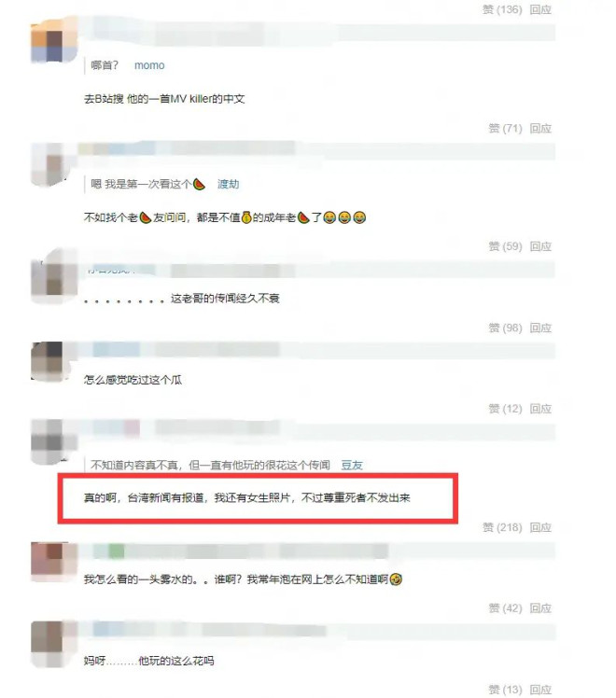The image size is (616, 698).
Task: Reply to the highlighted 218-like comment
Action: point(540,527)
